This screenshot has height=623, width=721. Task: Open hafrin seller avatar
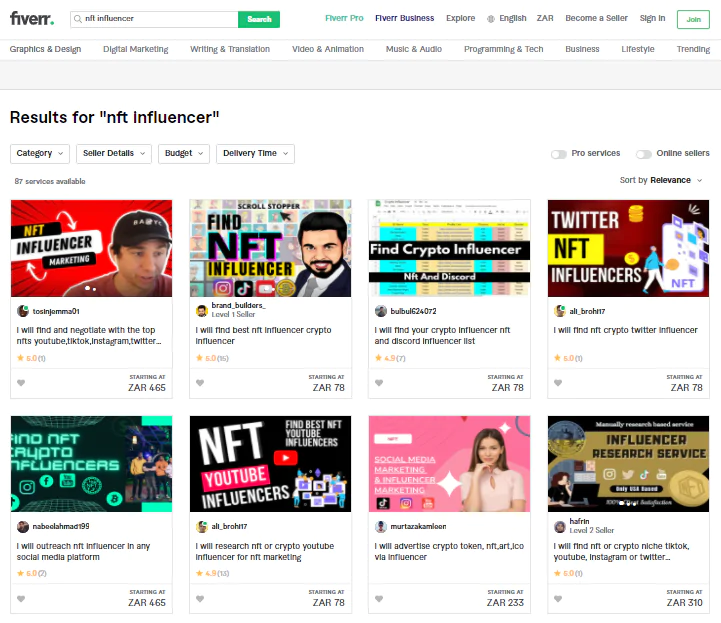(560, 527)
